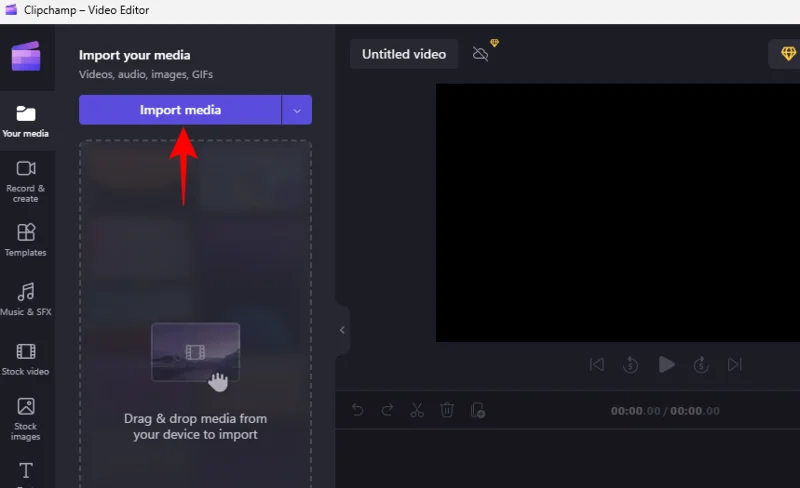800x488 pixels.
Task: Skip to end of the video
Action: coord(735,364)
